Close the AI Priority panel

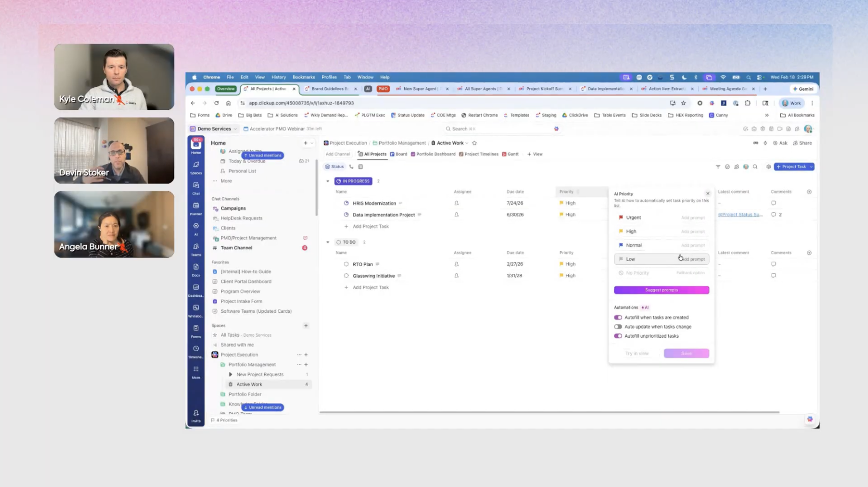pos(708,193)
